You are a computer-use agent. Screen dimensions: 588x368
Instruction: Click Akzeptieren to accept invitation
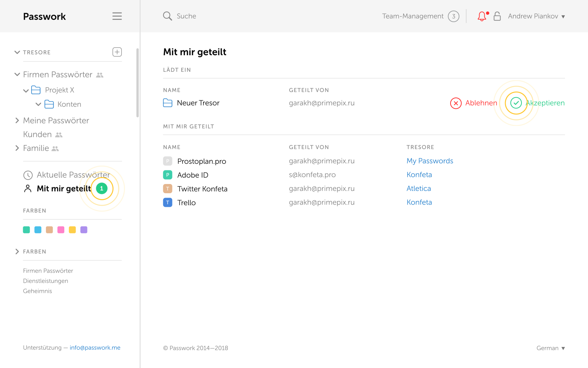tap(545, 103)
